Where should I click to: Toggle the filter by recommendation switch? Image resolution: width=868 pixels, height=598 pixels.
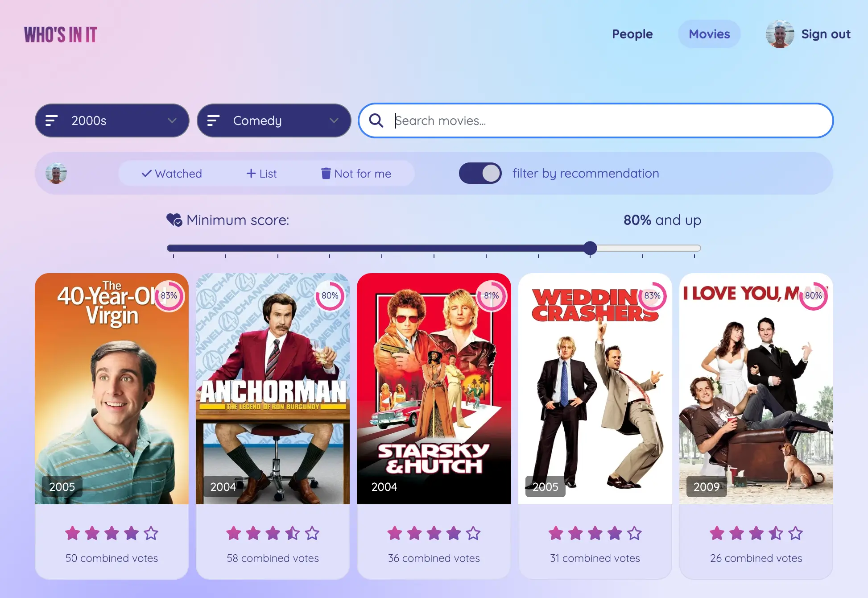[x=481, y=174]
